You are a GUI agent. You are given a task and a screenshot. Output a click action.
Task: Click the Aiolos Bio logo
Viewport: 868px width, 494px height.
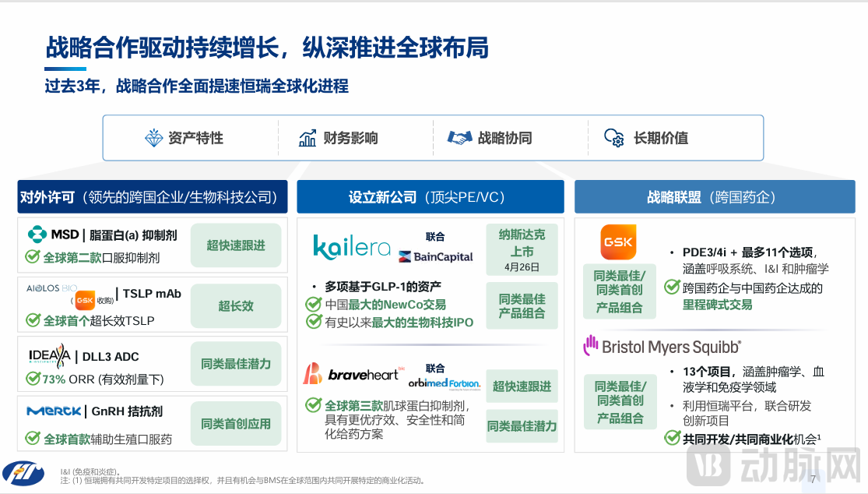51,288
